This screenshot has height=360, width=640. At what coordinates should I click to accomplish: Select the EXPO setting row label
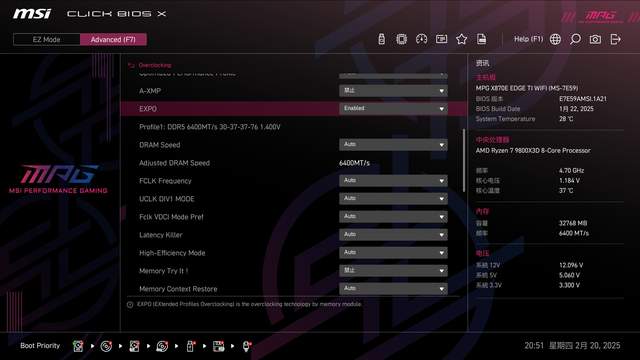tap(148, 109)
